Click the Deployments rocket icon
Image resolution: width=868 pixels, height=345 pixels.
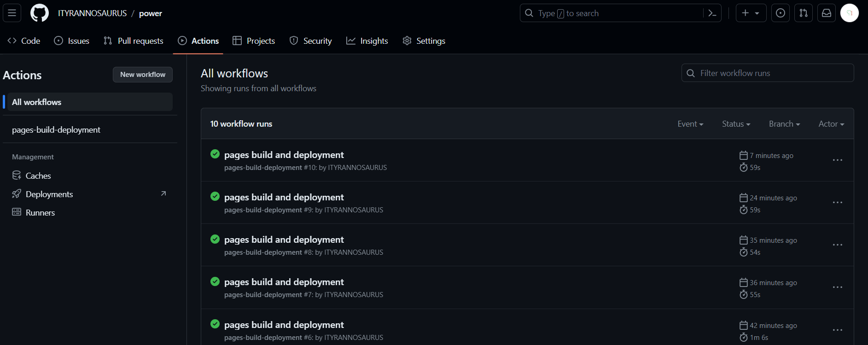(x=17, y=193)
